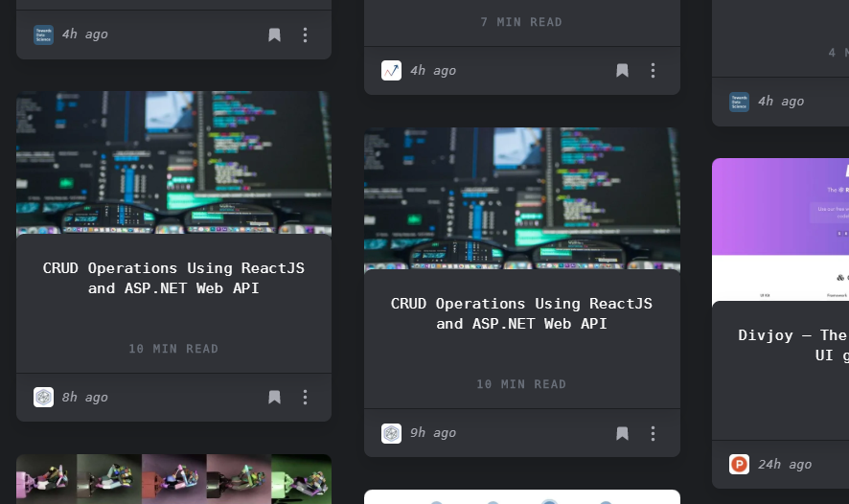Click '10 MIN READ' on the 8h ago card

pos(173,349)
